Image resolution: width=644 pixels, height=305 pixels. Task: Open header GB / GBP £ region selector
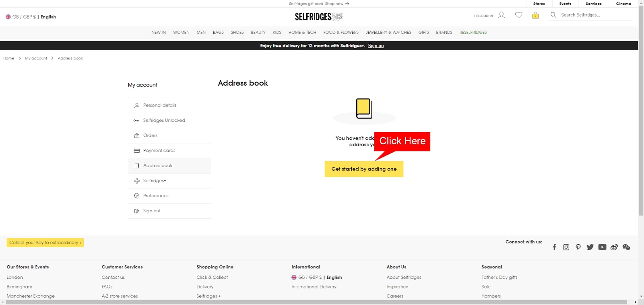(31, 17)
